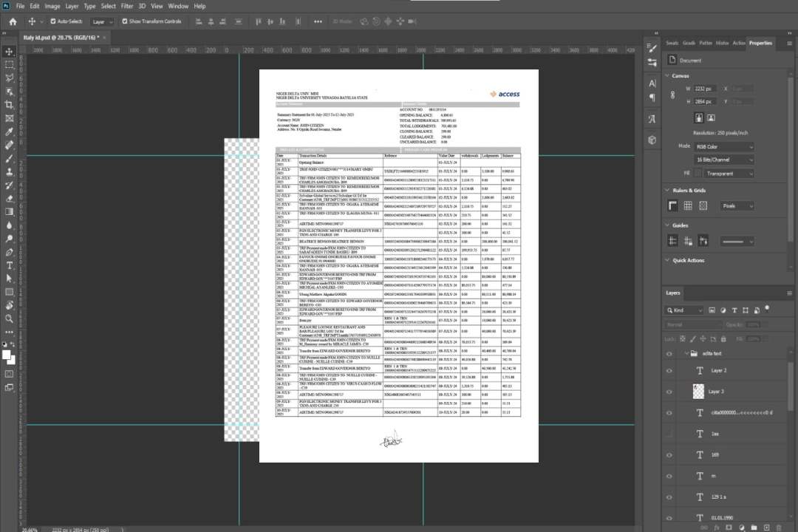Select the Hand tool
Viewport: 798px width, 532px height.
9,305
